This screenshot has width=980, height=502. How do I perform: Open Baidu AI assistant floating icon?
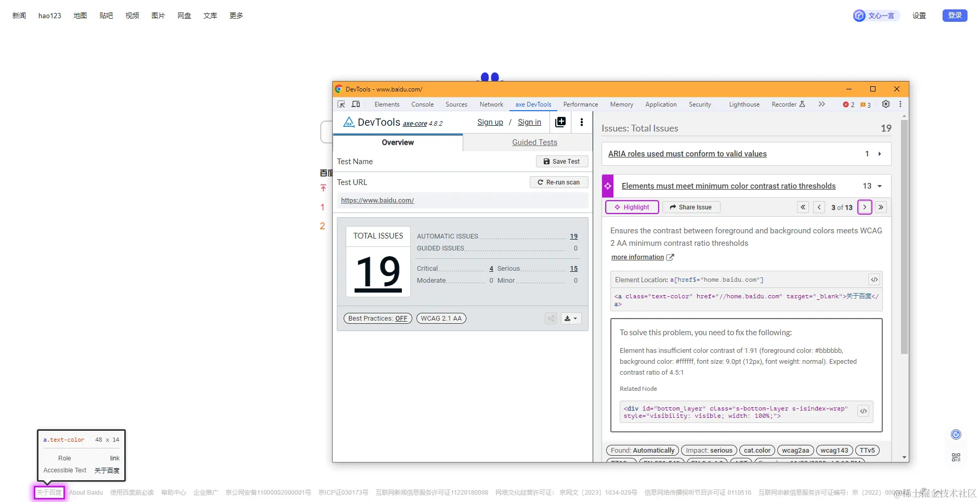[956, 434]
